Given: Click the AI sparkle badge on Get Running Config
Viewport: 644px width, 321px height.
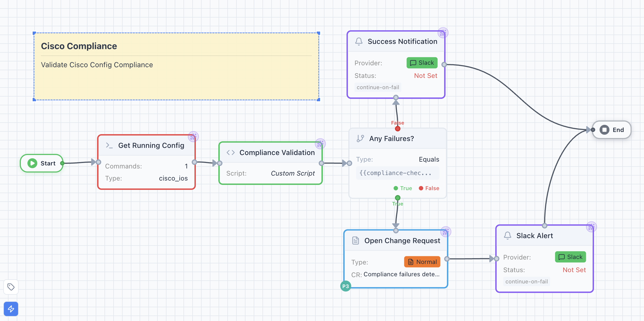Looking at the screenshot, I should pyautogui.click(x=193, y=136).
